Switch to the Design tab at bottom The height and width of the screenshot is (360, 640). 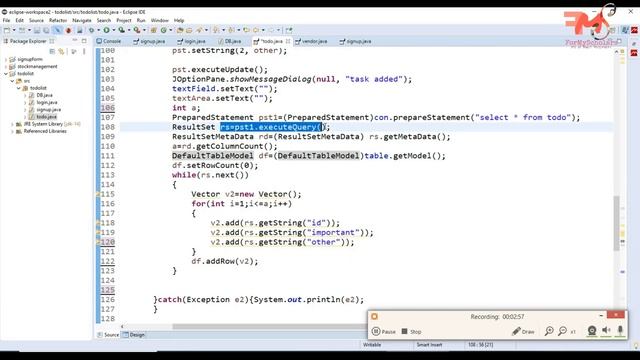pos(134,335)
